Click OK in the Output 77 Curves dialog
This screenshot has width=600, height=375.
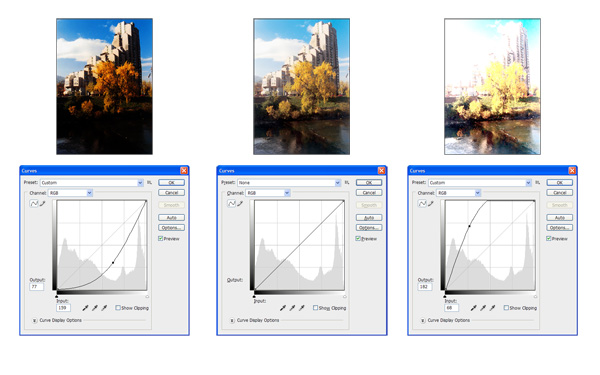click(171, 183)
